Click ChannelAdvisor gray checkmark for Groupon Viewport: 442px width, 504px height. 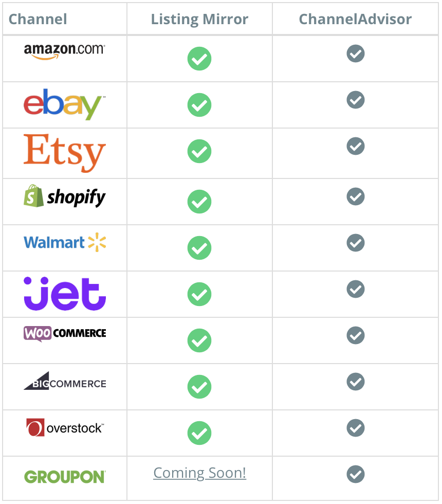[x=356, y=474]
